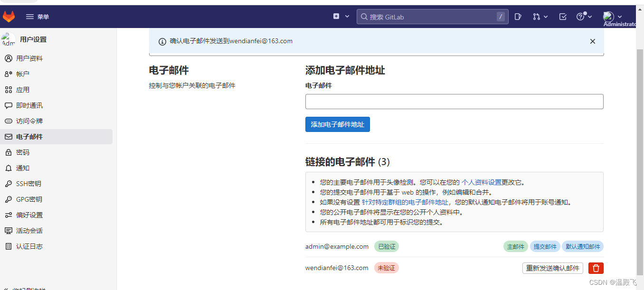644x290 pixels.
Task: Click the 偏好设置 sliders icon
Action: [8, 215]
